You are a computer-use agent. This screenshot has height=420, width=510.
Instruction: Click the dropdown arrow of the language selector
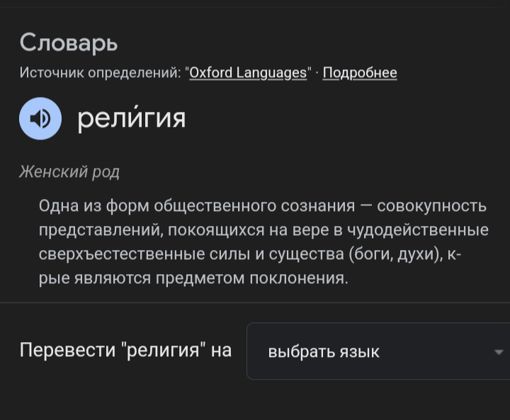[x=498, y=352]
